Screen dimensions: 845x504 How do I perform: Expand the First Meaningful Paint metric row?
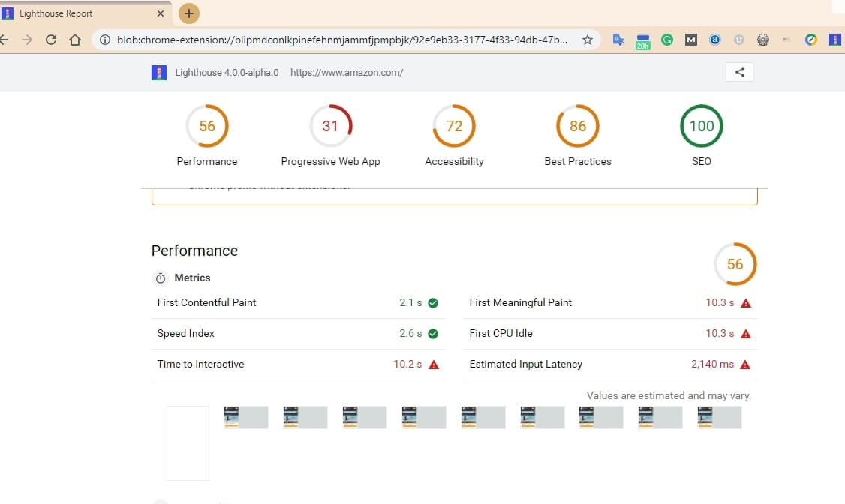(610, 302)
